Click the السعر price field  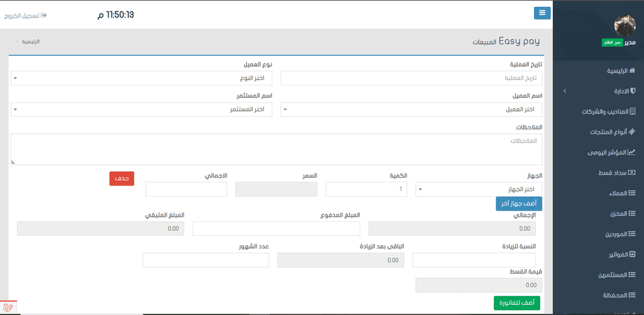pos(276,189)
